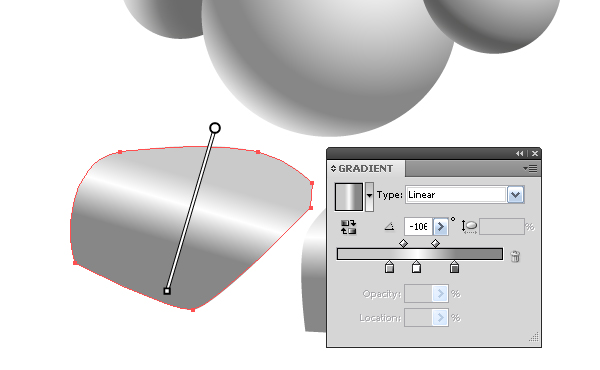Click the Gradient panel resize grip
Viewport: 600px width, 370px height.
(534, 337)
